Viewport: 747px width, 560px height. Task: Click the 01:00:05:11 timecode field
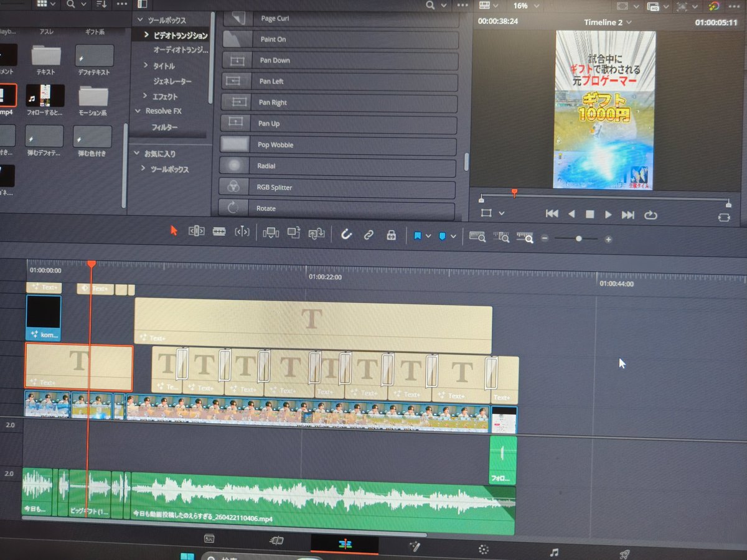coord(716,23)
